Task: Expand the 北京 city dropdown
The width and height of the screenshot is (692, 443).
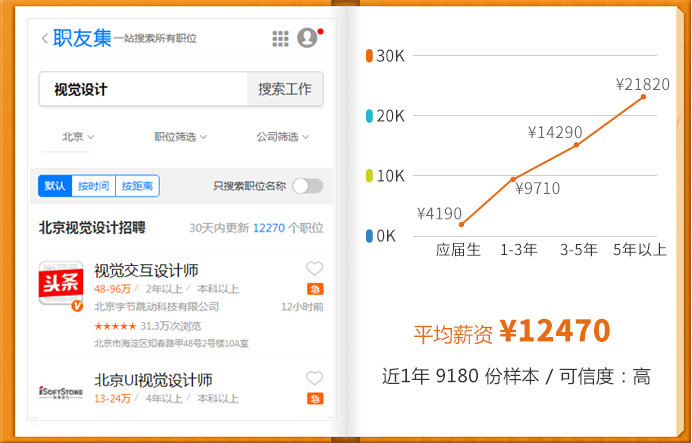Action: pyautogui.click(x=78, y=136)
